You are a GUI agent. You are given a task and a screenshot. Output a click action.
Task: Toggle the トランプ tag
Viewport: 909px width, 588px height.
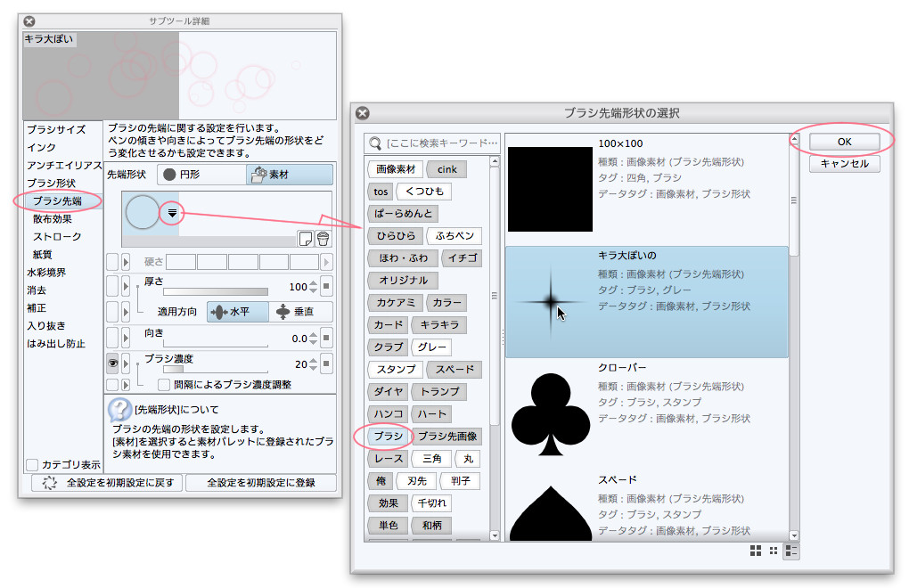point(438,392)
